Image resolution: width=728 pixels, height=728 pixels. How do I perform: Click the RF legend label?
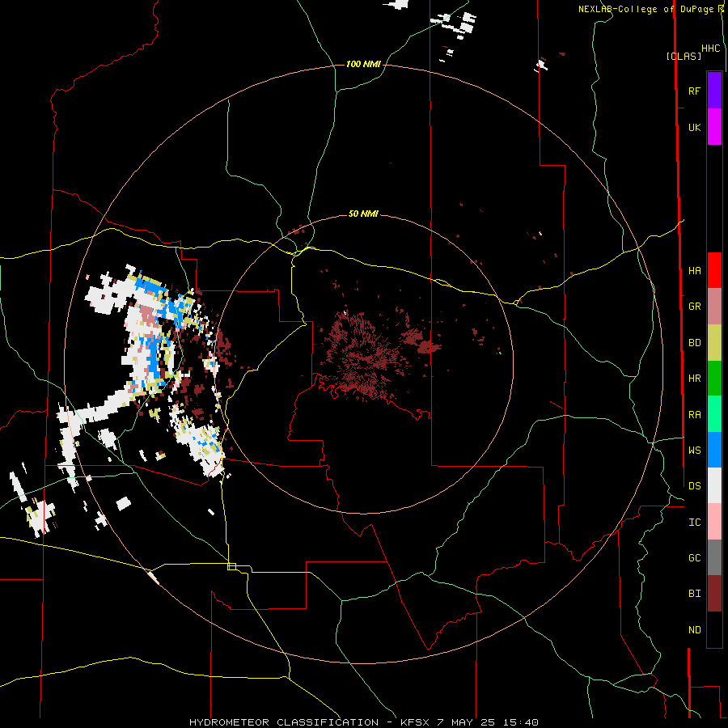coord(694,91)
